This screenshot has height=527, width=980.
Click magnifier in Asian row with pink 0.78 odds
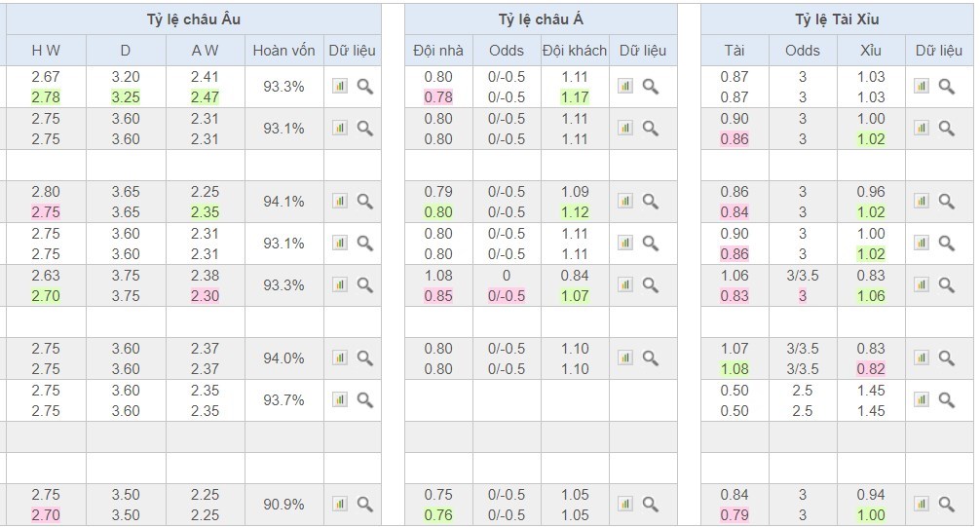pyautogui.click(x=650, y=87)
